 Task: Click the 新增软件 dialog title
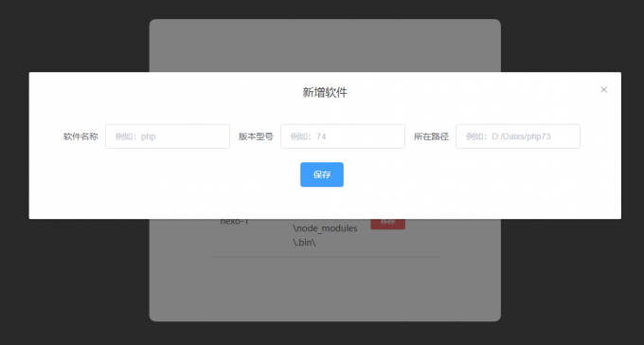click(x=325, y=93)
